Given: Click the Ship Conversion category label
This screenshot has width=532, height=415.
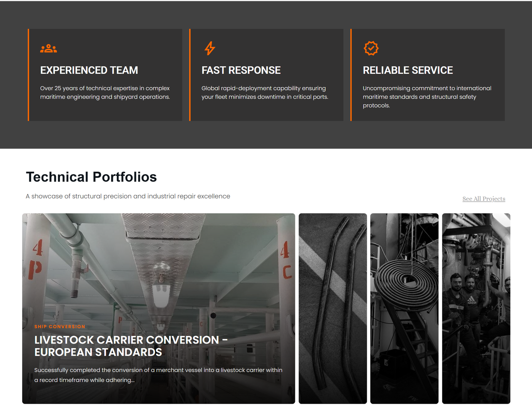Looking at the screenshot, I should [60, 327].
